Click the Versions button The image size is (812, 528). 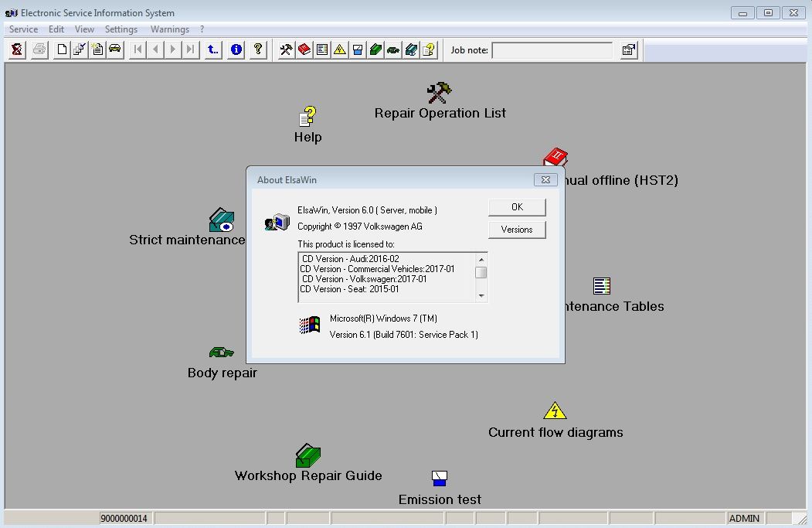516,229
